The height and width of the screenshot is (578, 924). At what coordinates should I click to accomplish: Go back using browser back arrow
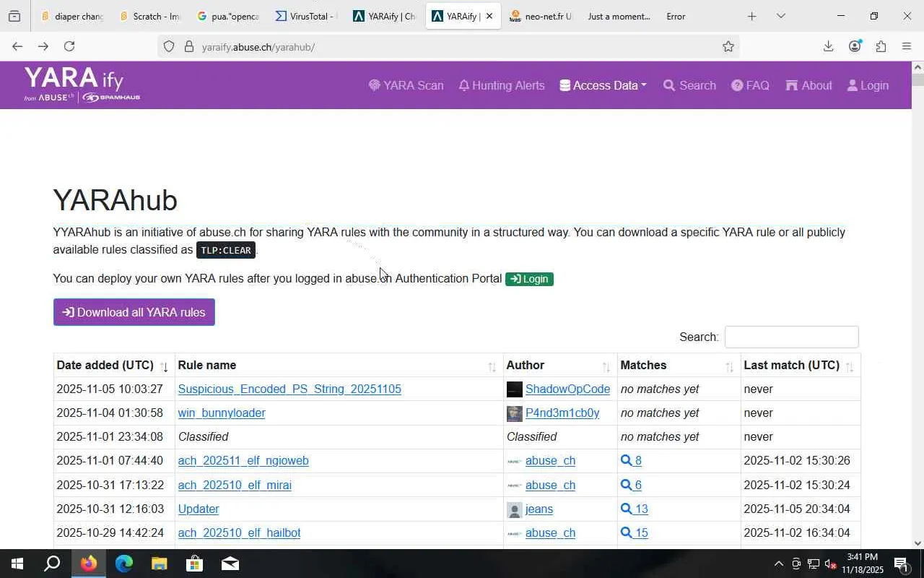(x=17, y=46)
